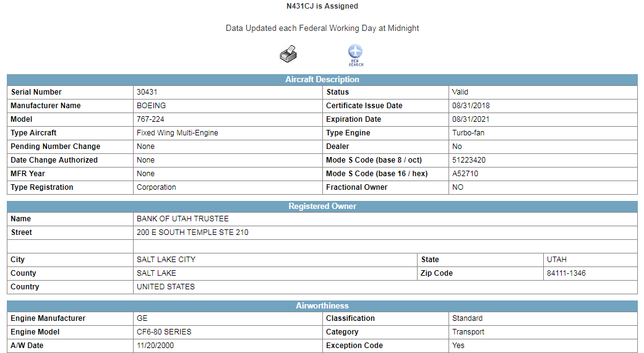Select serial number value 30431
This screenshot has width=644, height=353.
[x=147, y=92]
